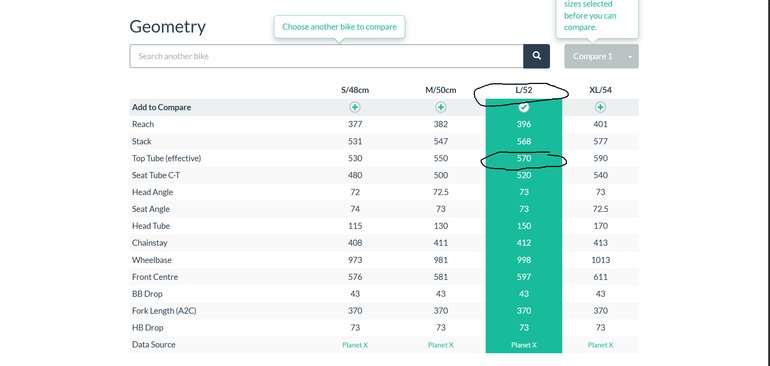Uncheck the L/52 compare checkmark
The width and height of the screenshot is (770, 366).
pyautogui.click(x=524, y=107)
